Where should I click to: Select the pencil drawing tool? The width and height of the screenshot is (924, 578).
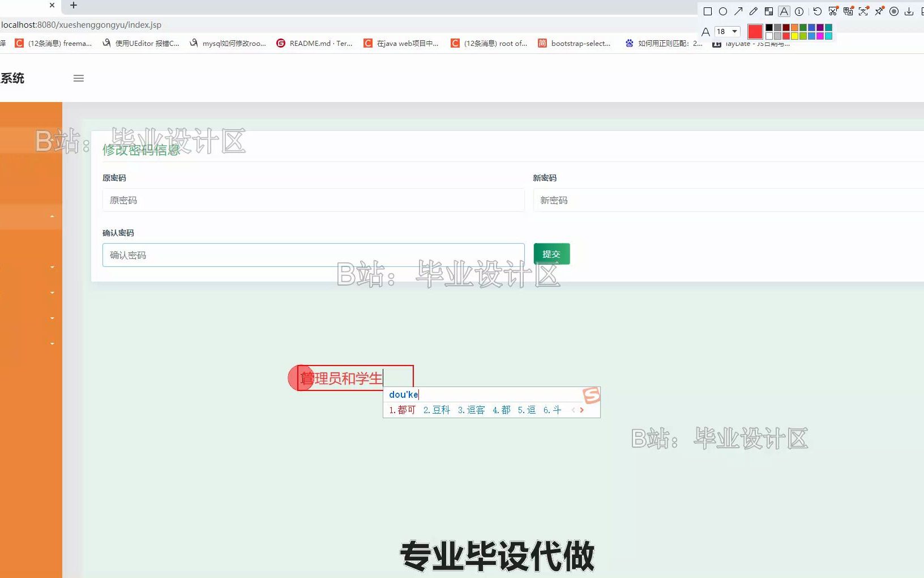point(754,11)
